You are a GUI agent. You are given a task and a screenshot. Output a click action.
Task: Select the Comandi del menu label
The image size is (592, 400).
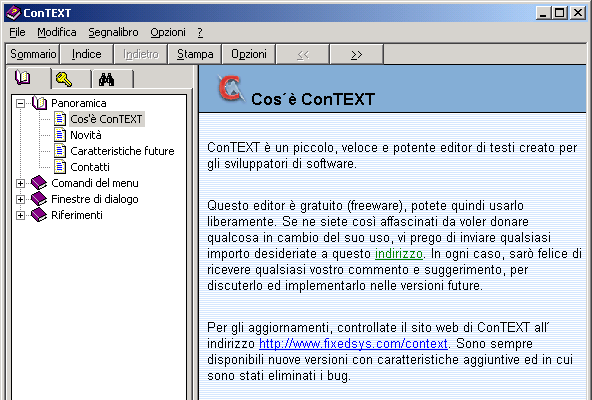click(95, 183)
